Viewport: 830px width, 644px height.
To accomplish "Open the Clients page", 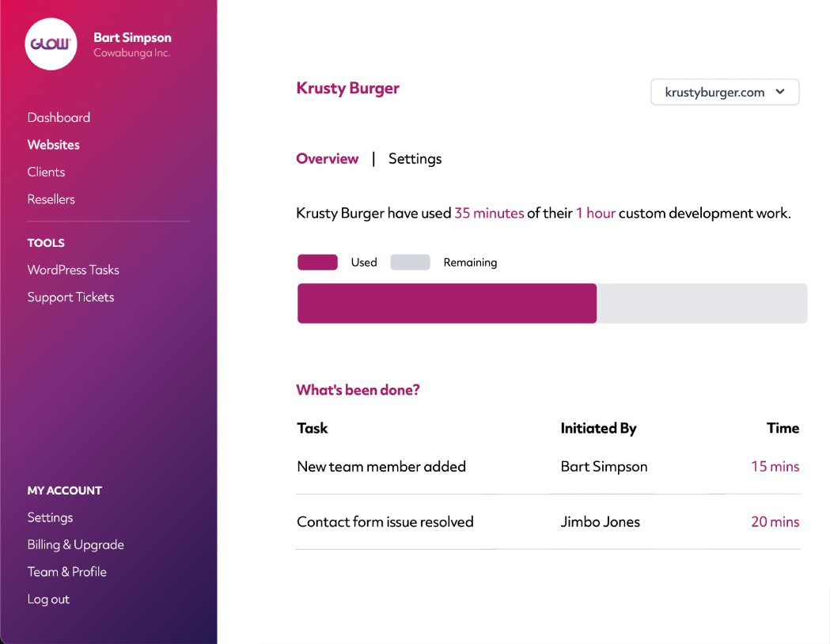I will pos(46,172).
